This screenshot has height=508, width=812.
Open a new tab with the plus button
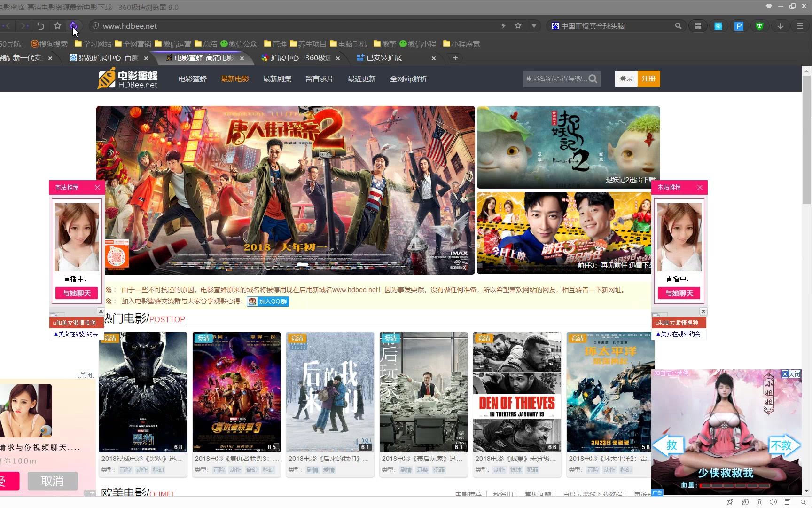click(455, 58)
